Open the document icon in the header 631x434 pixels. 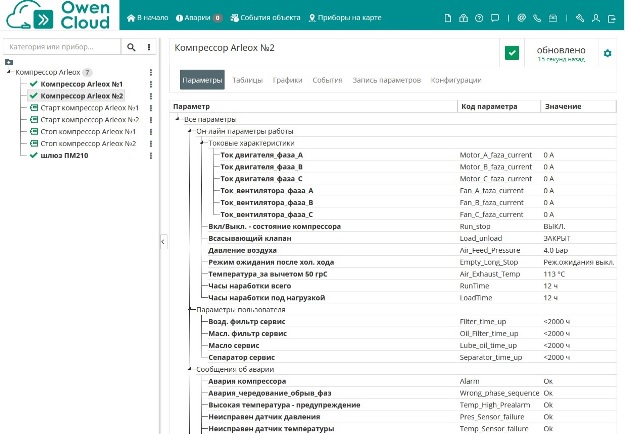[x=447, y=18]
